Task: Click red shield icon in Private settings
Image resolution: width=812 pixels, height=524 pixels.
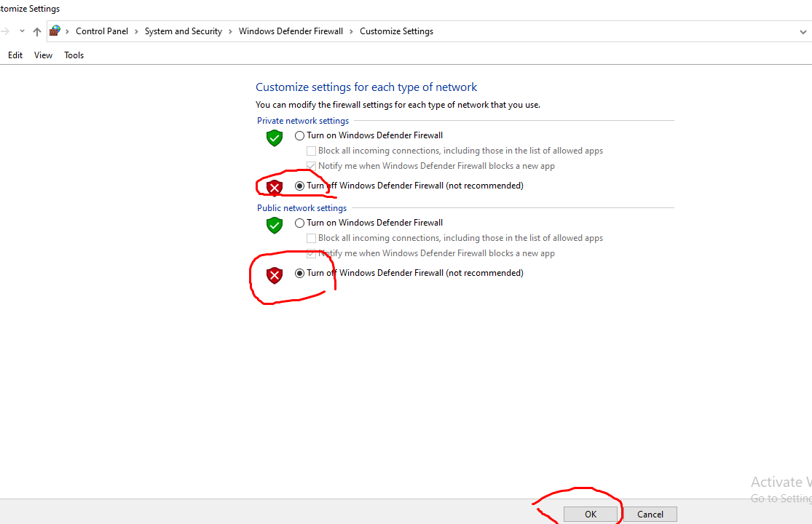Action: (275, 187)
